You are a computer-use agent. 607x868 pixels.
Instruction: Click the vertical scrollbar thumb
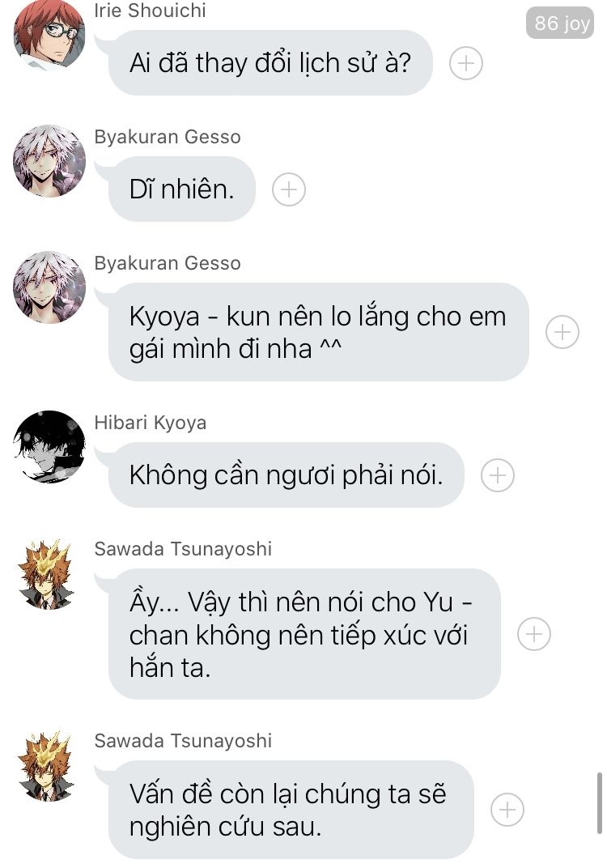click(x=599, y=803)
